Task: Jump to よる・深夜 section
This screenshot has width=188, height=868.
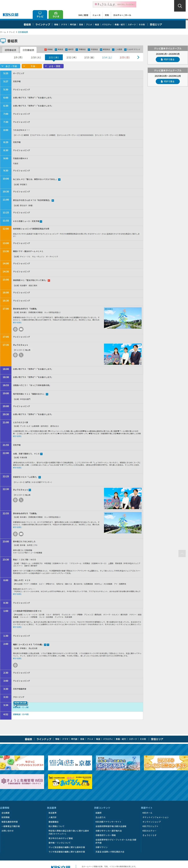Action: click(x=54, y=66)
